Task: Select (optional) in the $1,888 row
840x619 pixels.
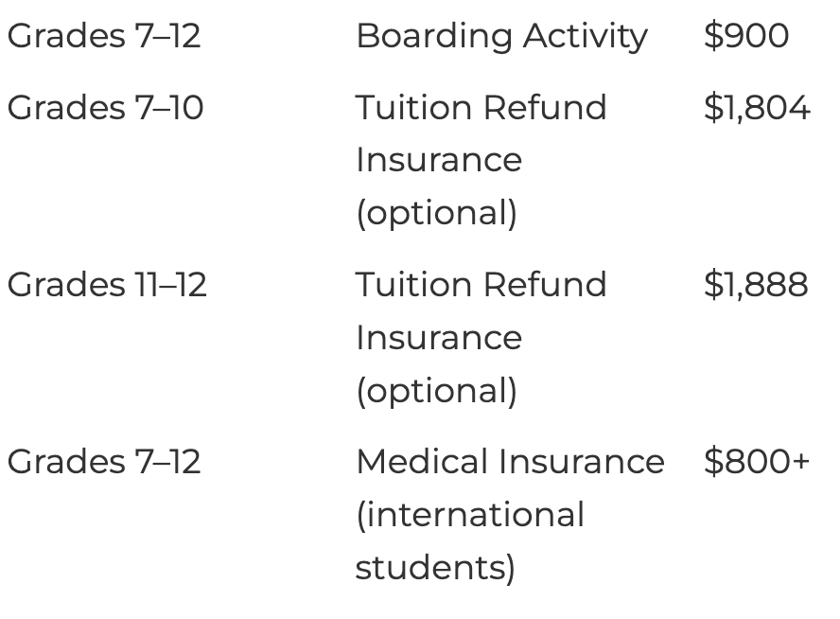Action: pos(437,391)
